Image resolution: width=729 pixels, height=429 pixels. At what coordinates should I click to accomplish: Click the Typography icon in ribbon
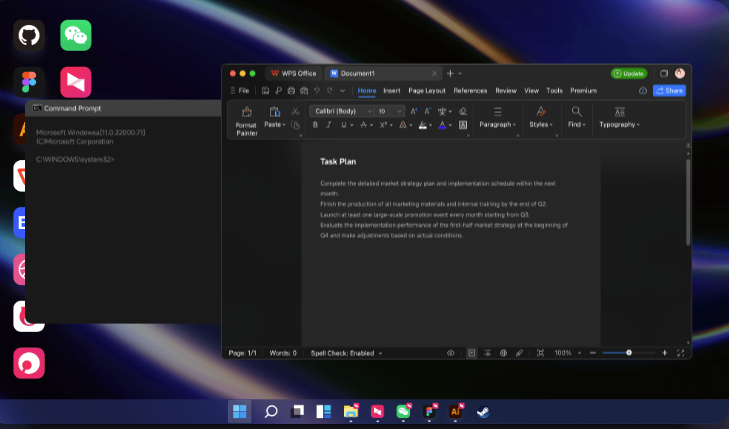[x=619, y=112]
